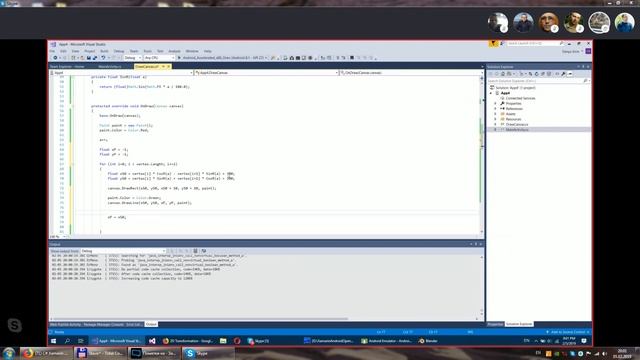Click the Save icon in the toolbar

pos(89,58)
